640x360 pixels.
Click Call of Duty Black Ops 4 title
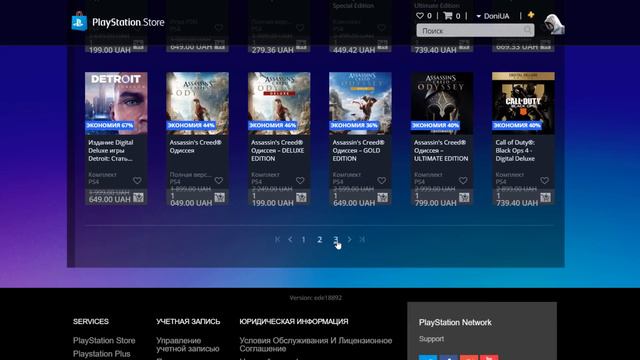pyautogui.click(x=515, y=150)
